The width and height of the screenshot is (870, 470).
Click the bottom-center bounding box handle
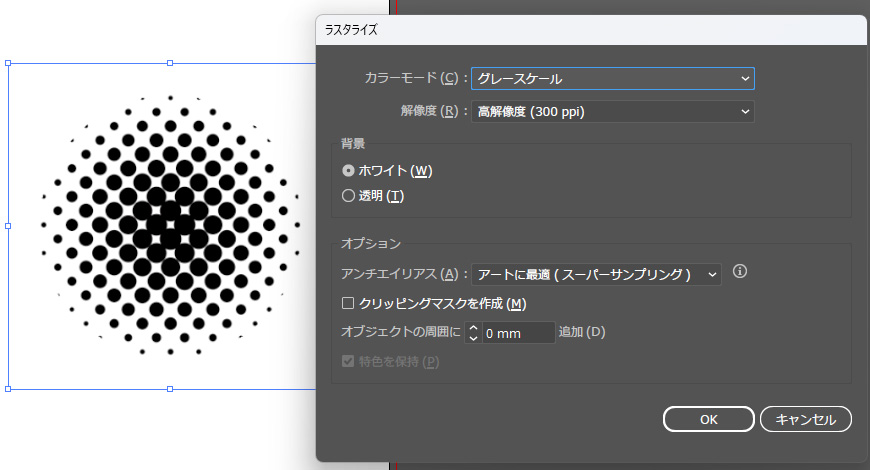tap(170, 388)
